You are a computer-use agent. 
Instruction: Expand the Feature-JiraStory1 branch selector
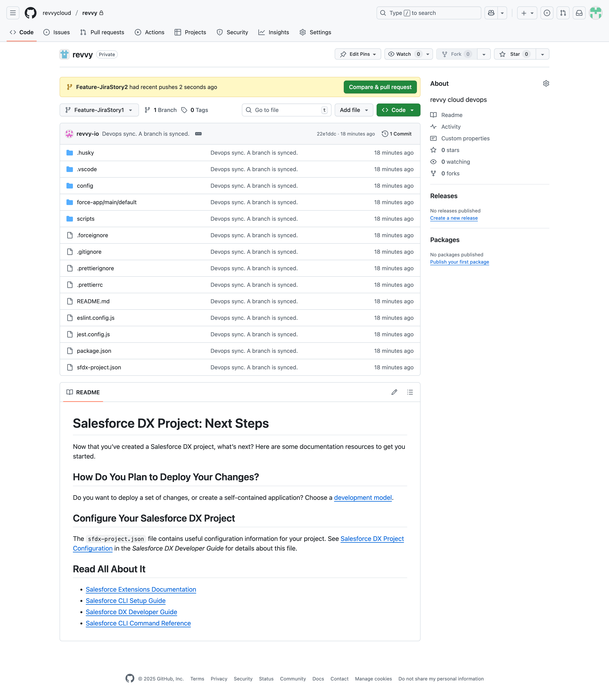coord(99,110)
